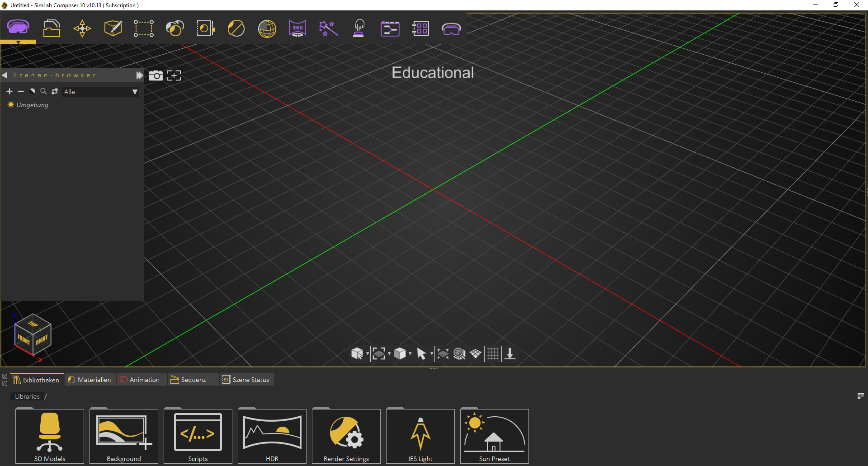Click the RIGHT face of view cube

(42, 339)
